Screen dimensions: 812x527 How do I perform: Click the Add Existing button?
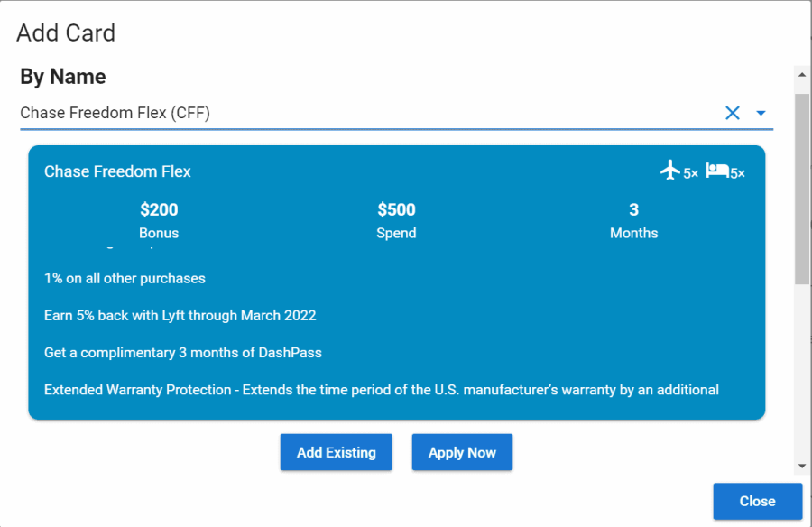coord(337,452)
